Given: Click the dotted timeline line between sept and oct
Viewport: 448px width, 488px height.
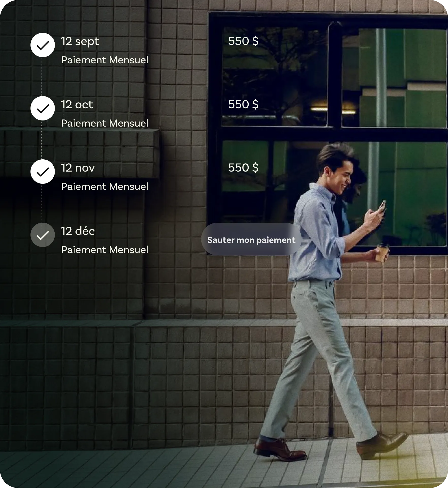Looking at the screenshot, I should [x=41, y=76].
